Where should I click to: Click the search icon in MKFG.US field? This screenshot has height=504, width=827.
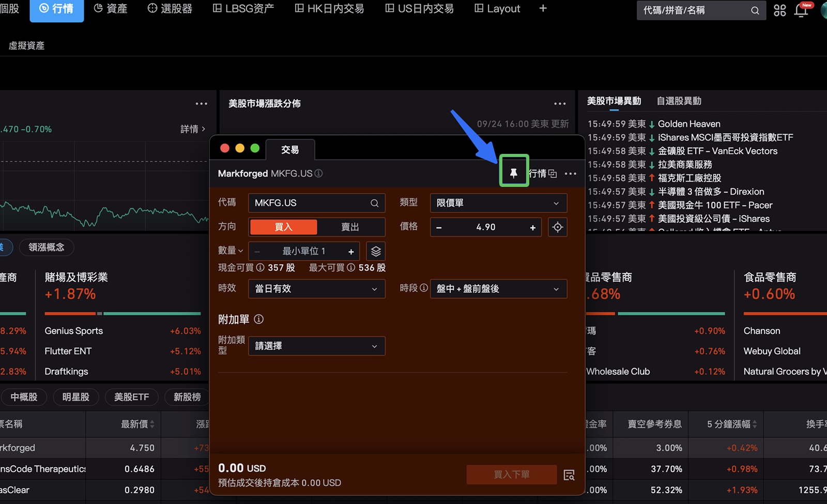(374, 203)
